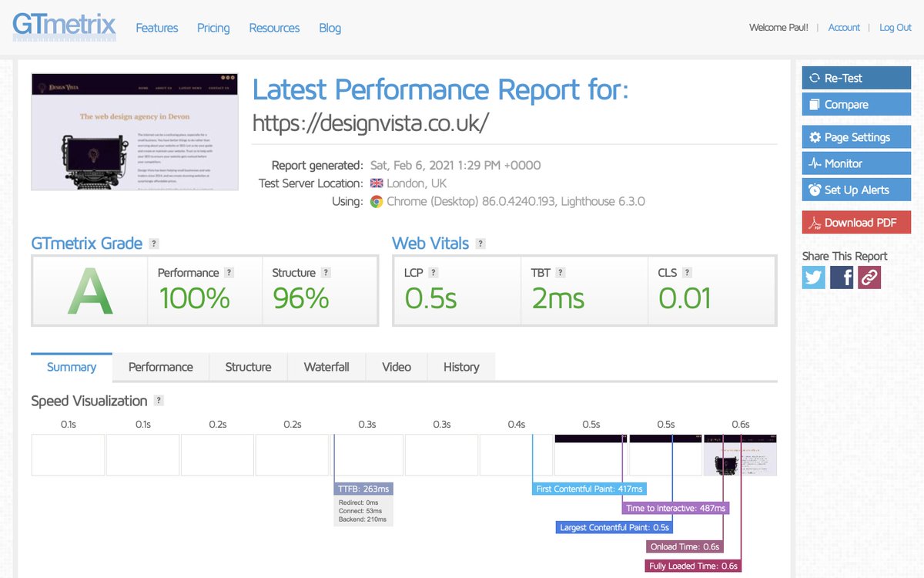This screenshot has height=578, width=924.
Task: Click the TTFB marker in the speed visualization
Action: point(363,488)
